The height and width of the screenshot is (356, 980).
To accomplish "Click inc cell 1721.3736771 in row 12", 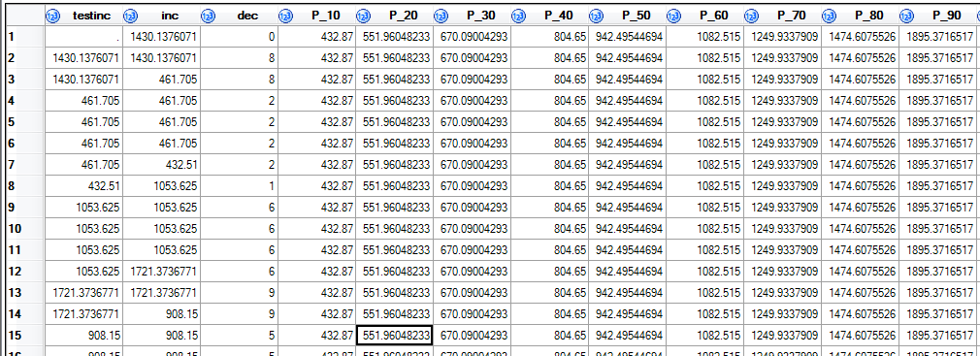I will point(161,271).
